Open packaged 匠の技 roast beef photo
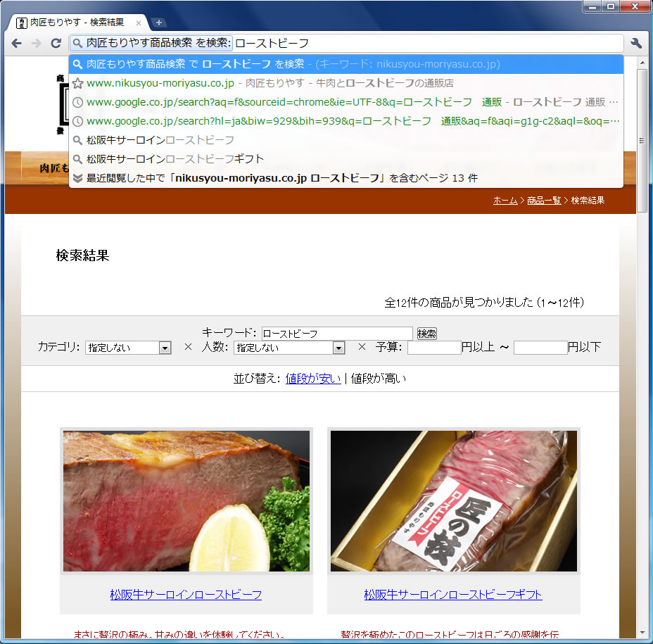 tap(454, 500)
